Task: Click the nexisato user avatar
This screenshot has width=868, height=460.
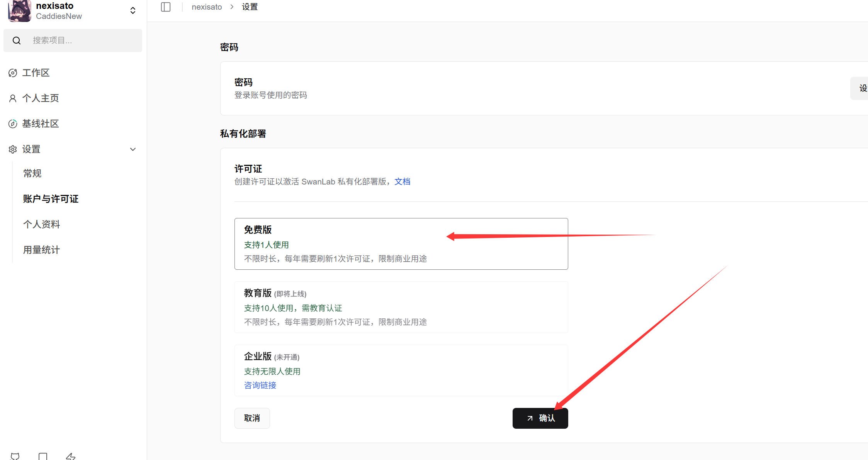Action: [19, 11]
